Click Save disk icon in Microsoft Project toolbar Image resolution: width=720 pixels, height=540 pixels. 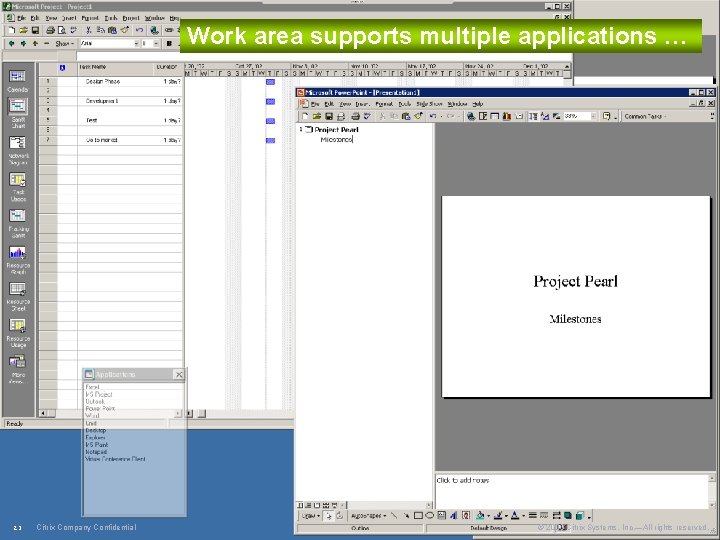click(34, 30)
